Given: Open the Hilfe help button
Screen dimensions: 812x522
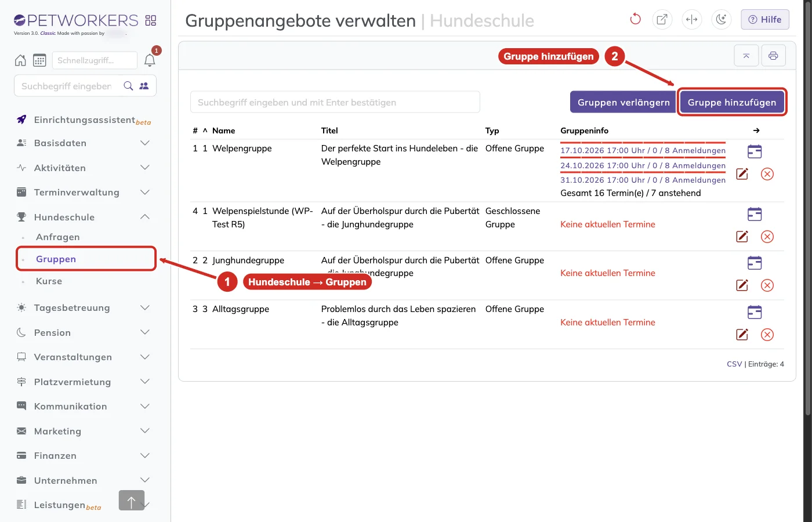Looking at the screenshot, I should click(x=765, y=19).
